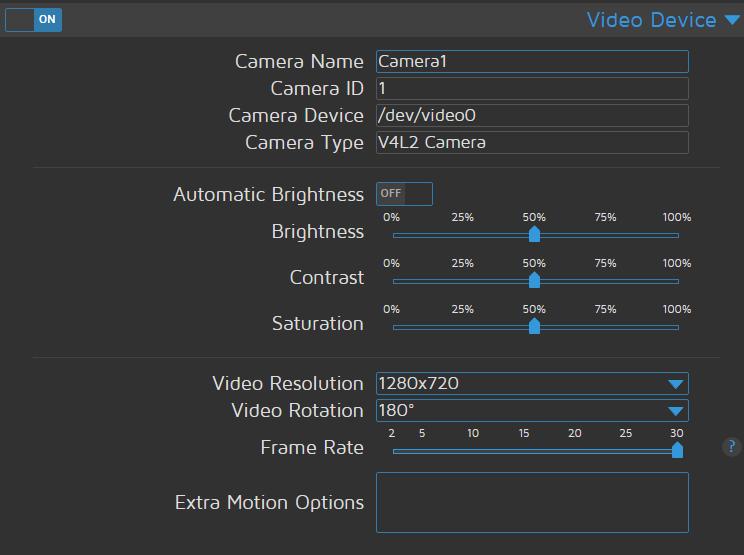Screen dimensions: 744x555
Task: Toggle the Video Device ON switch
Action: click(x=33, y=20)
